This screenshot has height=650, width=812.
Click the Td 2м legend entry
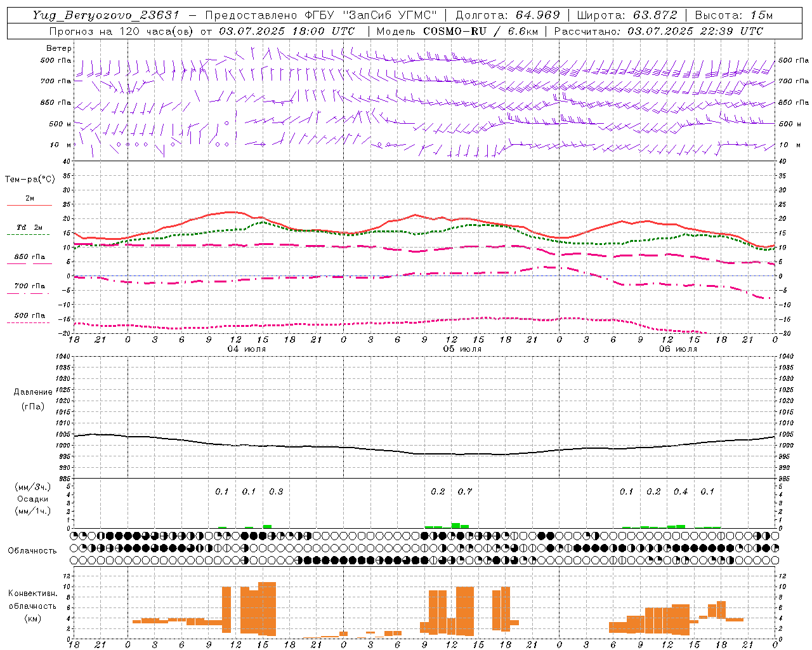tap(29, 227)
